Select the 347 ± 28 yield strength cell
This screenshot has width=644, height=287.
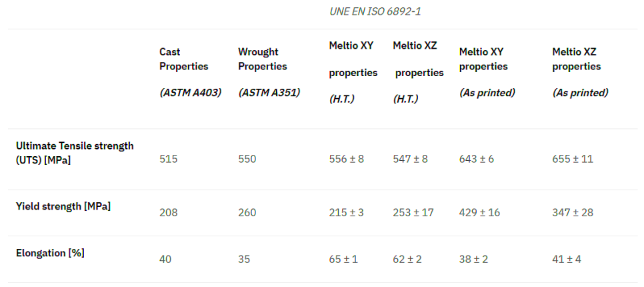tap(573, 212)
